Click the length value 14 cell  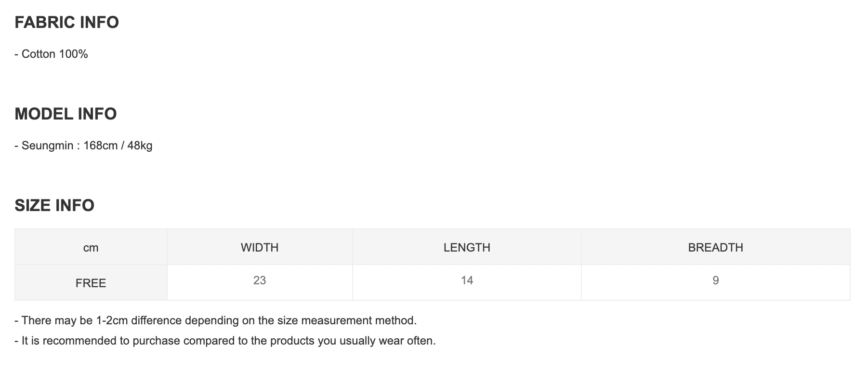click(x=467, y=280)
